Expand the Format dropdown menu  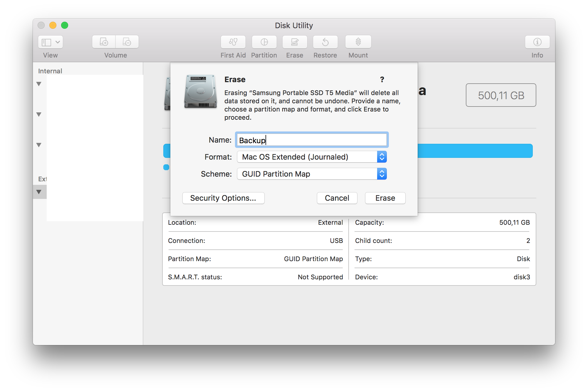(382, 157)
